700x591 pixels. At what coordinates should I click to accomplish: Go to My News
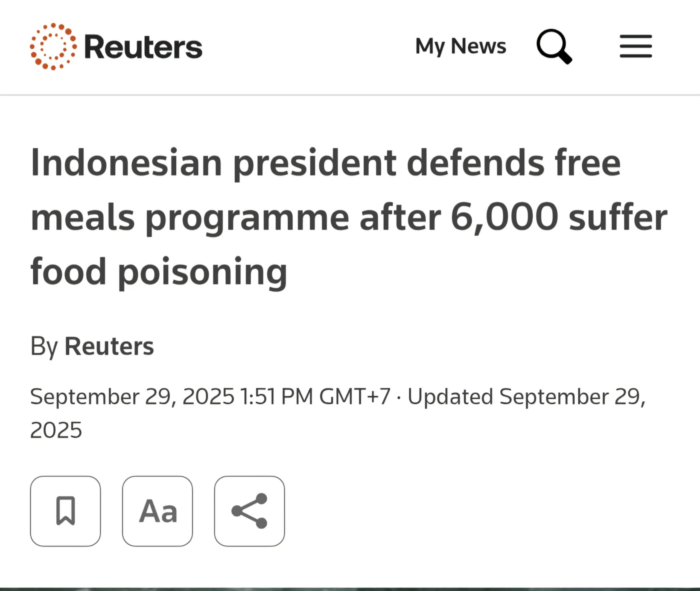tap(460, 46)
